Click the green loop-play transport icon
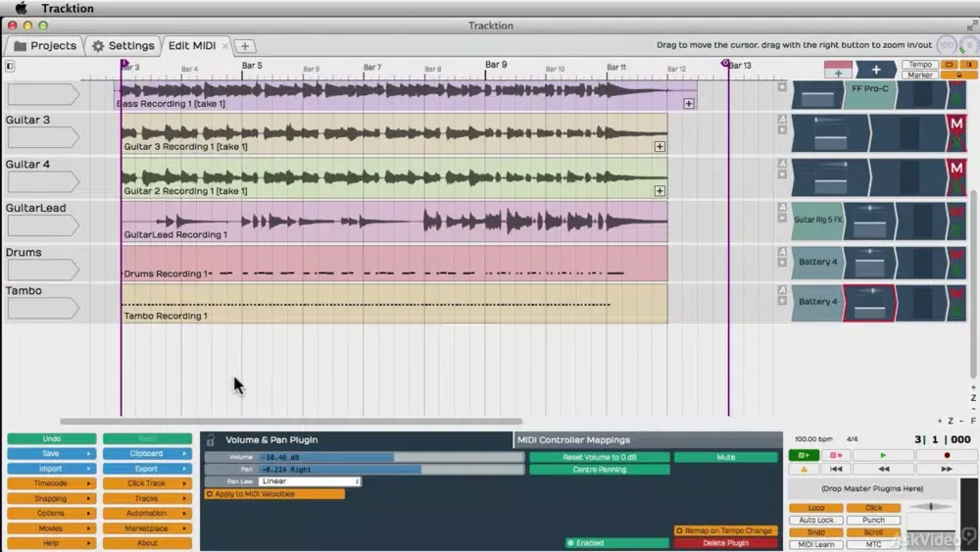The width and height of the screenshot is (980, 552). coord(804,455)
